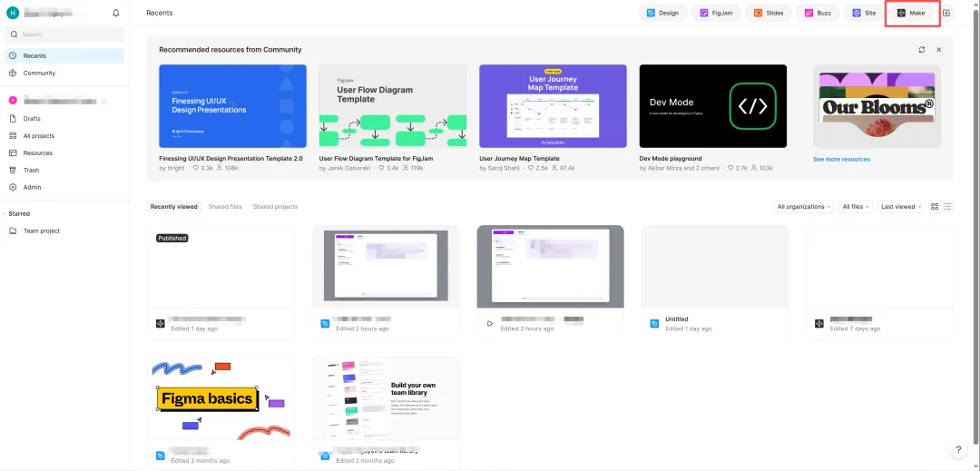The image size is (980, 471).
Task: Switch to grid view
Action: [935, 207]
